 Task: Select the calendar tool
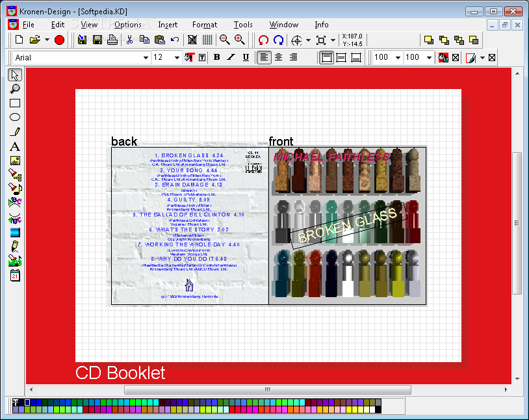[x=15, y=276]
